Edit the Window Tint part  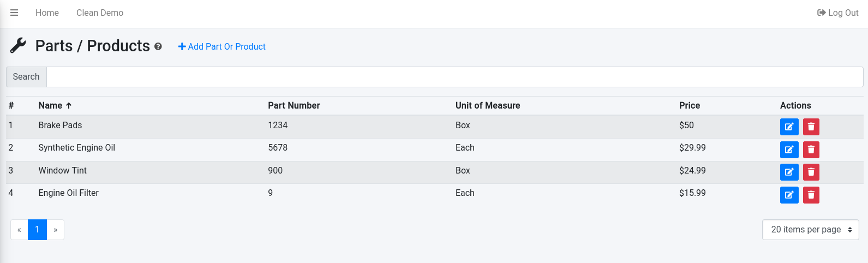click(789, 172)
